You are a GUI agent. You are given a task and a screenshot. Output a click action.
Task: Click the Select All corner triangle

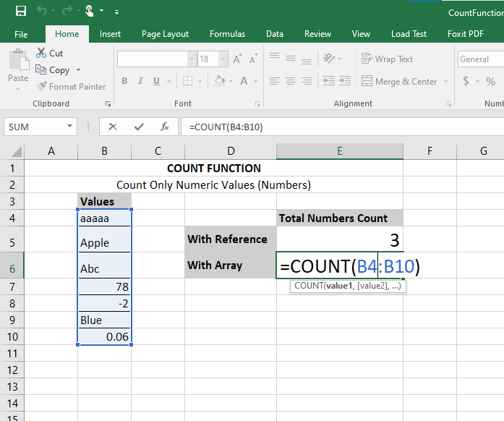pos(15,151)
